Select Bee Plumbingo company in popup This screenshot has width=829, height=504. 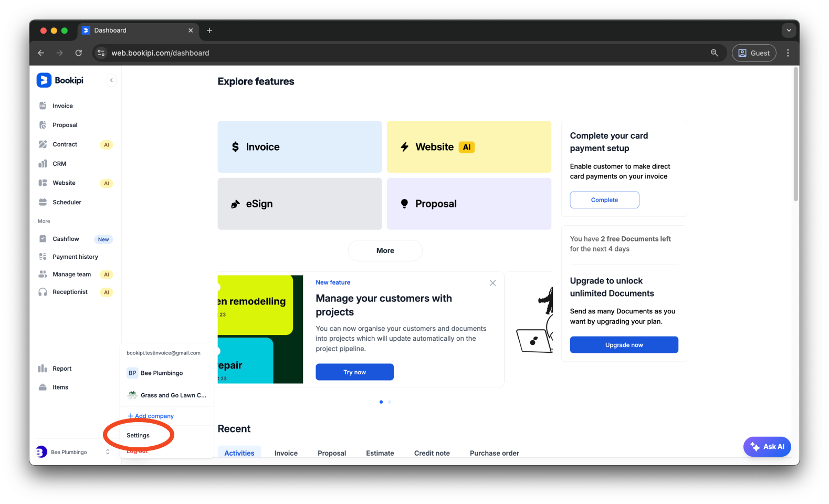(167, 373)
